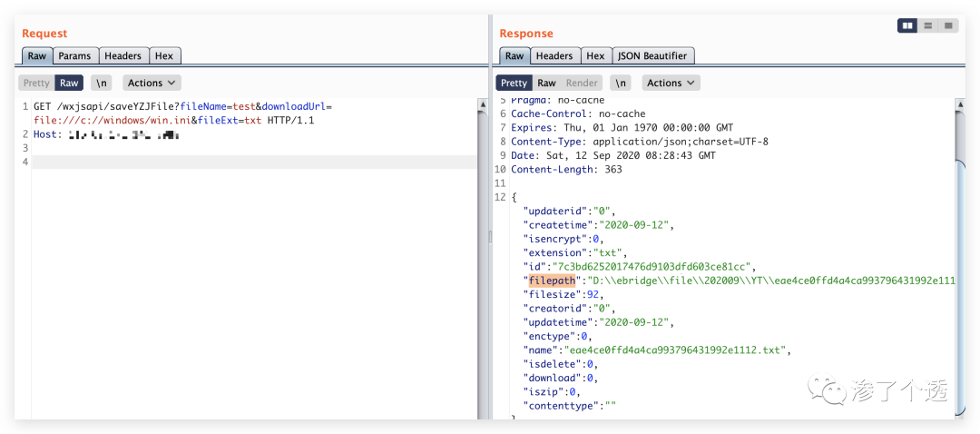Click the empty line 4 in request editor
Screen dimensions: 980x434
[x=254, y=162]
